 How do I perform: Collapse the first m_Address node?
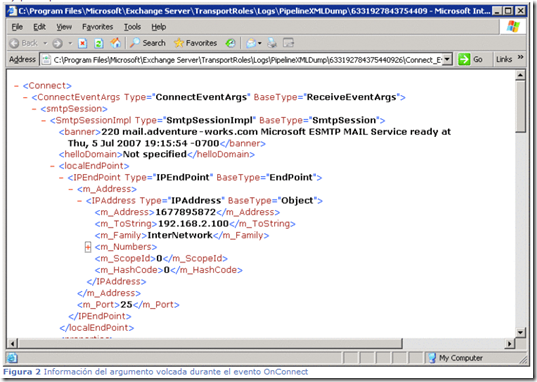[70, 189]
